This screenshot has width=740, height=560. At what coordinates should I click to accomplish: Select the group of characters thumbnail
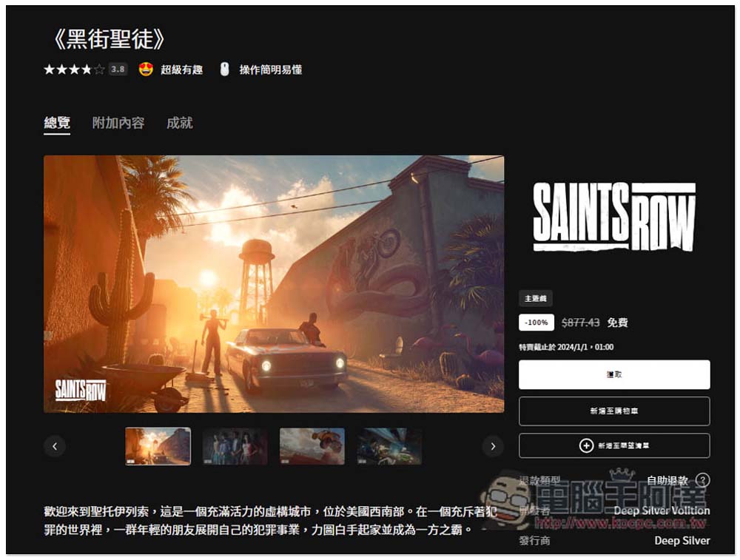pos(235,446)
